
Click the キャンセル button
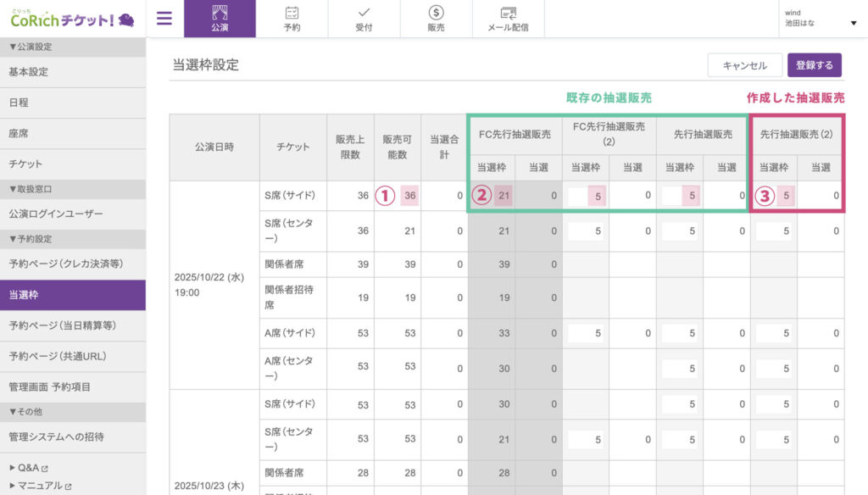click(744, 65)
